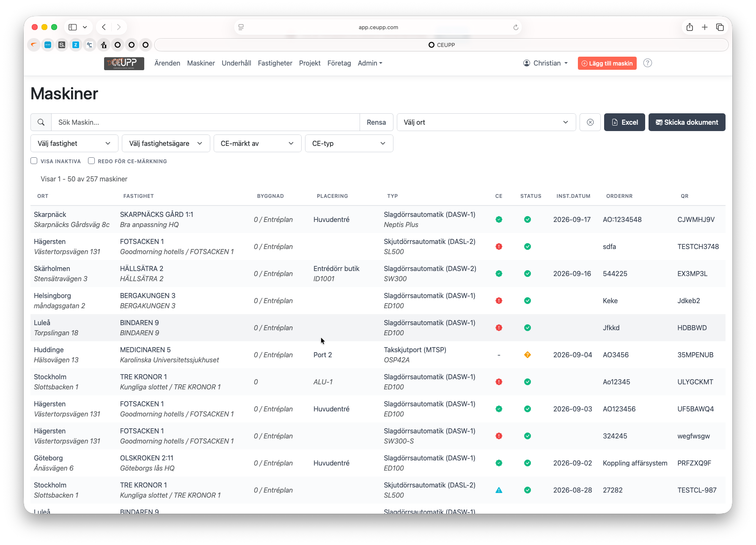Click the search magnifier icon

[41, 122]
